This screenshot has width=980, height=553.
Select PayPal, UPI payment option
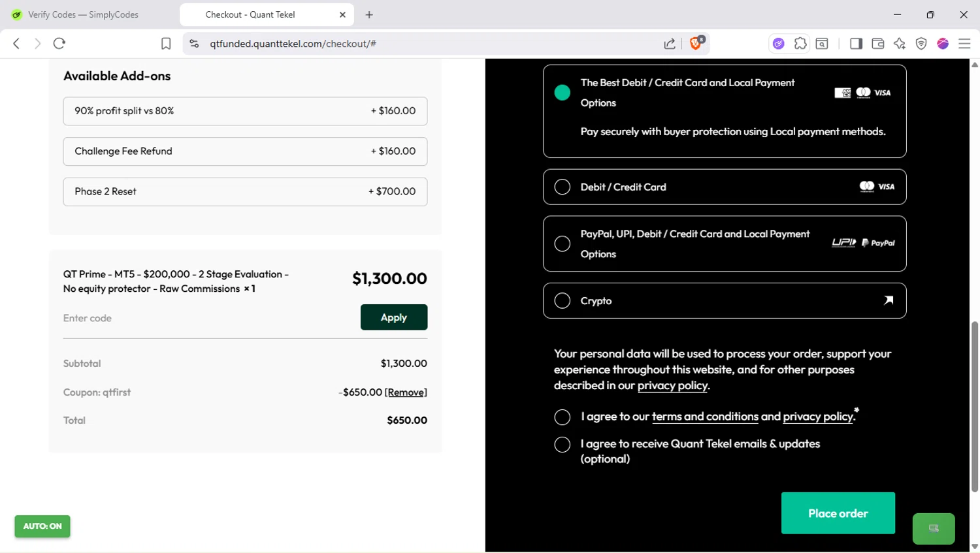tap(563, 244)
